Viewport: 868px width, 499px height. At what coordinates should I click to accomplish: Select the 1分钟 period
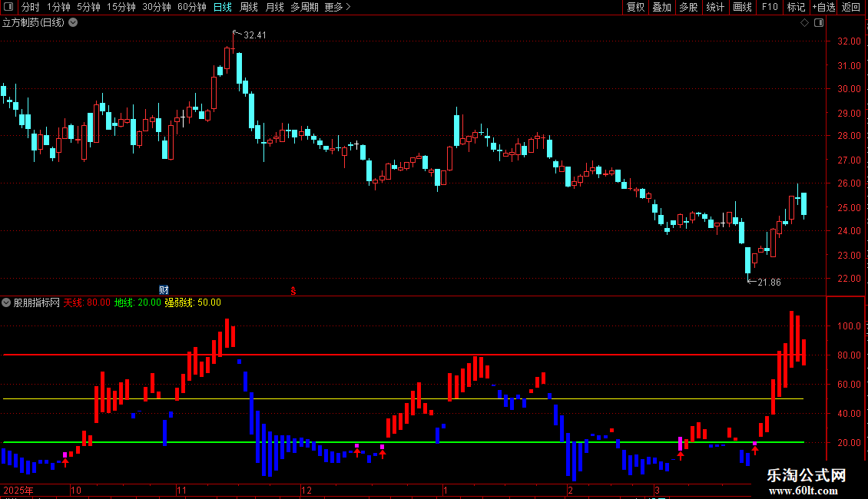pos(58,7)
